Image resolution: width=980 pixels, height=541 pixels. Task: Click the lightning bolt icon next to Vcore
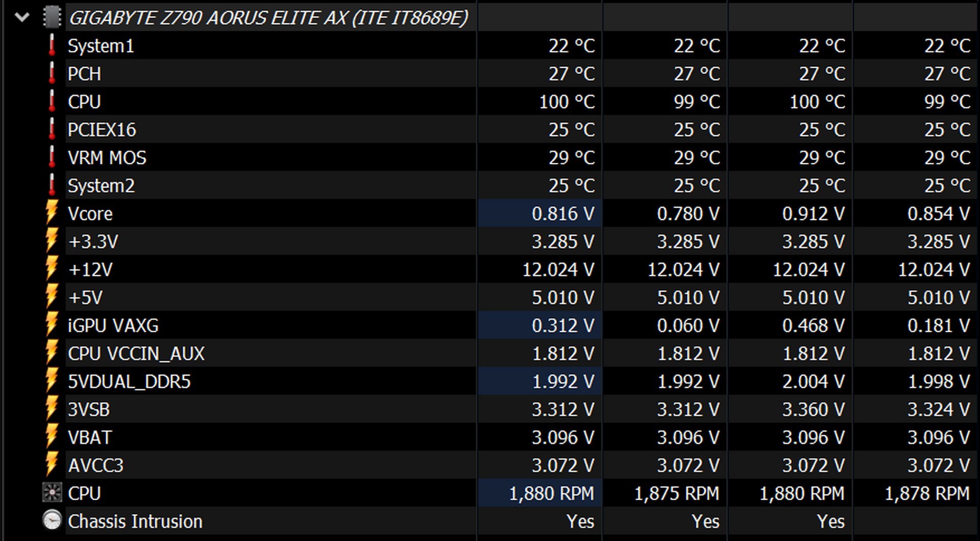(52, 212)
